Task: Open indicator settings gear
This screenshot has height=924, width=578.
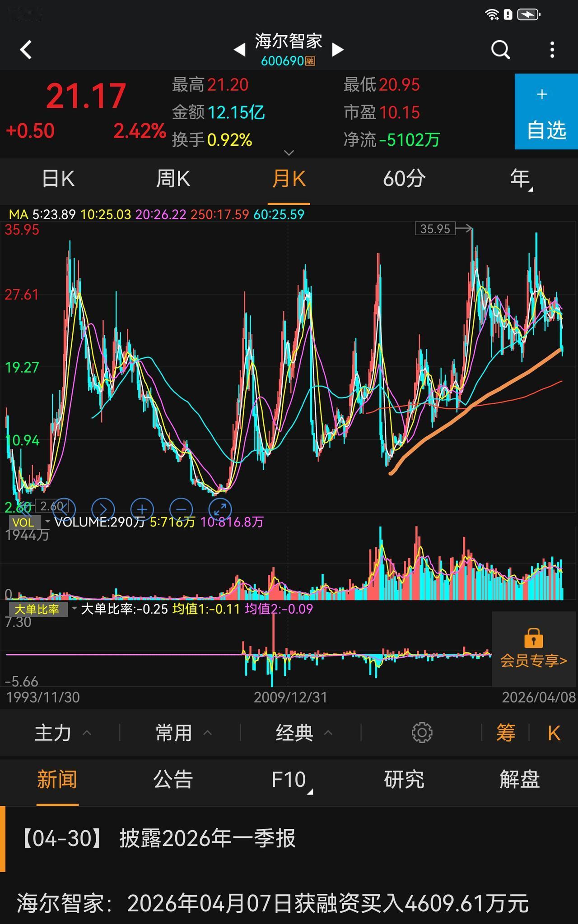Action: (422, 733)
